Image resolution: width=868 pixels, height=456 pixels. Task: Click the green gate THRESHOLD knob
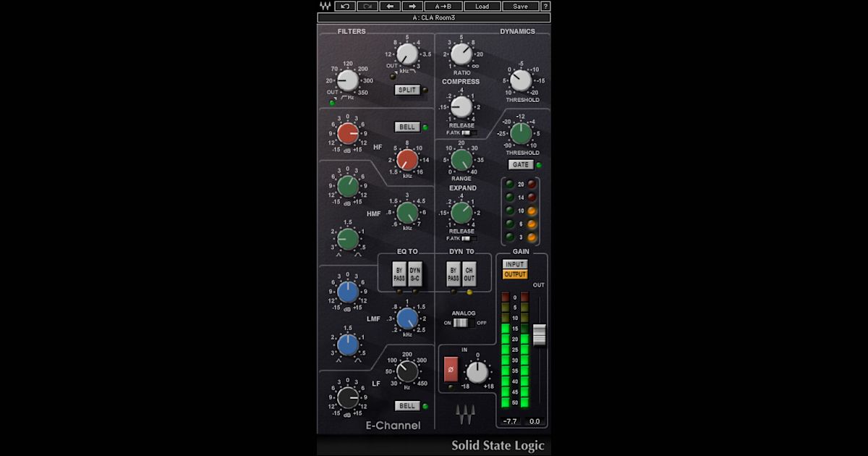pos(522,133)
